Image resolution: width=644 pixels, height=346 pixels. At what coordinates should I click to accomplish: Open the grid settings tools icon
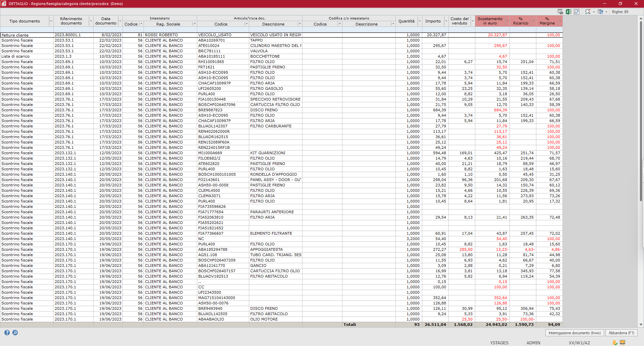tap(600, 12)
